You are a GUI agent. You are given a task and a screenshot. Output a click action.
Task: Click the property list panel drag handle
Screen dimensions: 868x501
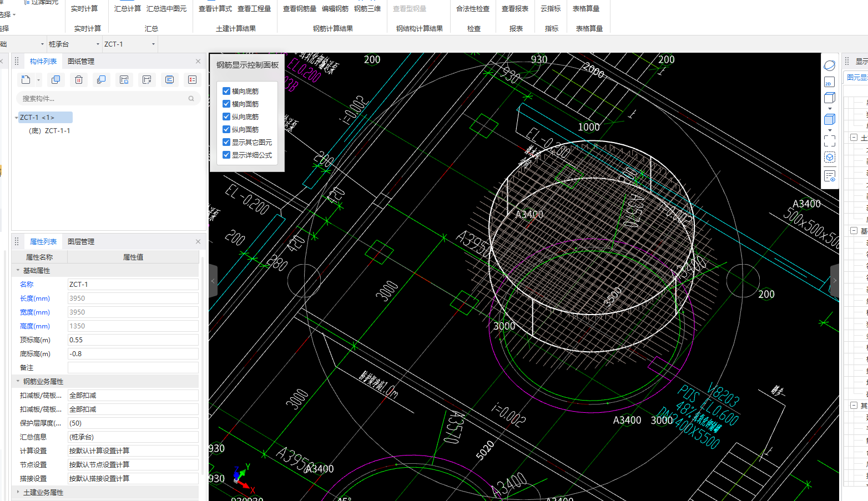tap(17, 242)
